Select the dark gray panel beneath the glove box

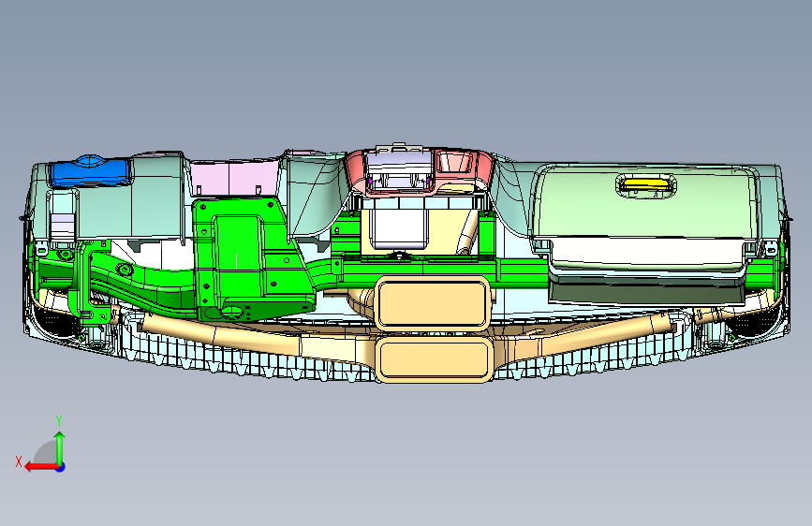[x=646, y=294]
